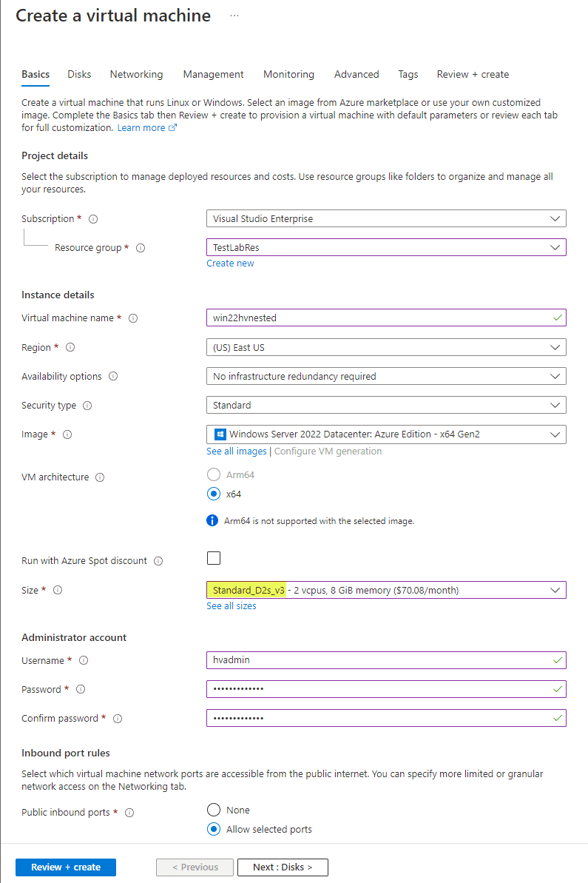Click the blue Arm64 notice info icon
The image size is (588, 883).
[212, 520]
